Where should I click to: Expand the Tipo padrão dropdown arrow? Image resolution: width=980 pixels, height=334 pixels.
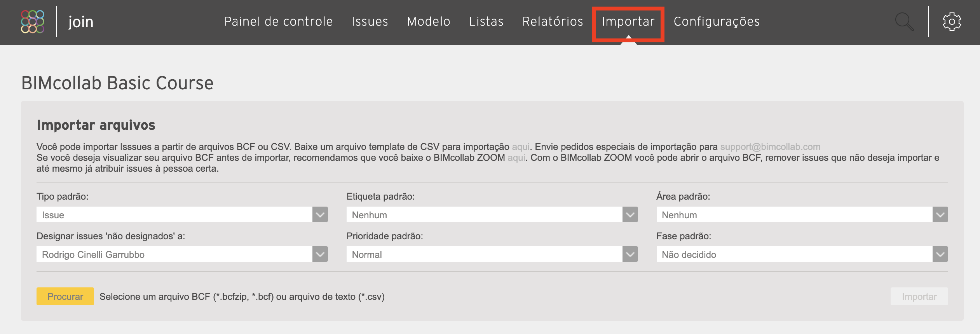(x=320, y=214)
